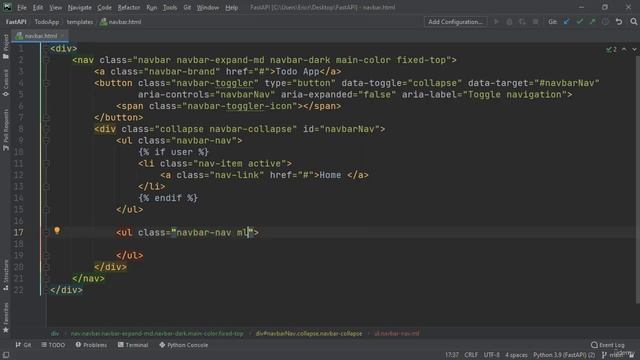This screenshot has width=640, height=360.
Task: Click the Run with Coverage icon
Action: pos(522,22)
